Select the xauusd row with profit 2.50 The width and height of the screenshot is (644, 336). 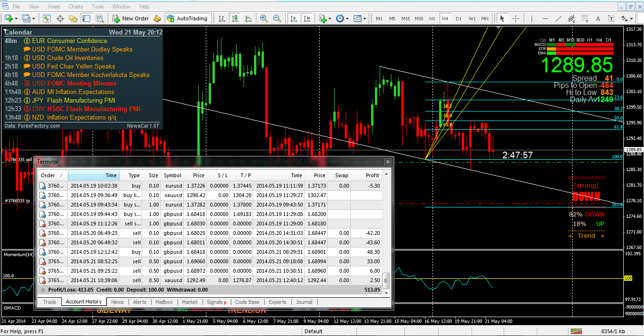pyautogui.click(x=210, y=280)
